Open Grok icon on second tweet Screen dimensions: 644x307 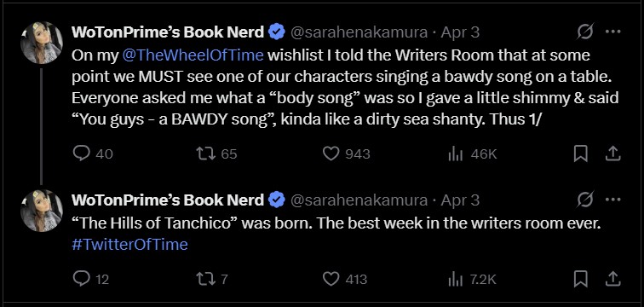(585, 200)
